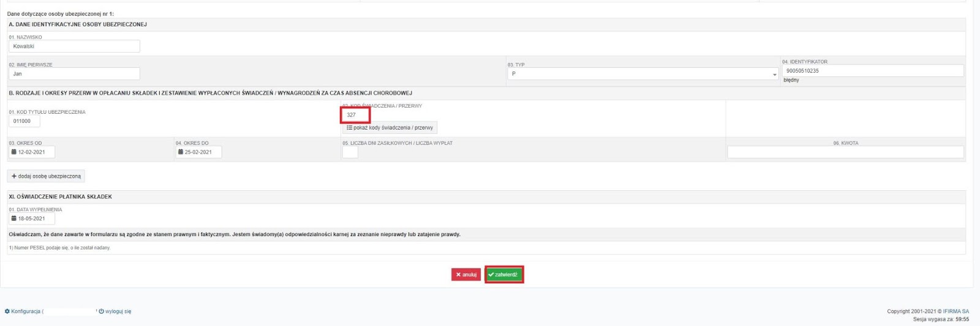Open the IFIRMA SA copyright link
This screenshot has width=980, height=326.
tap(956, 311)
